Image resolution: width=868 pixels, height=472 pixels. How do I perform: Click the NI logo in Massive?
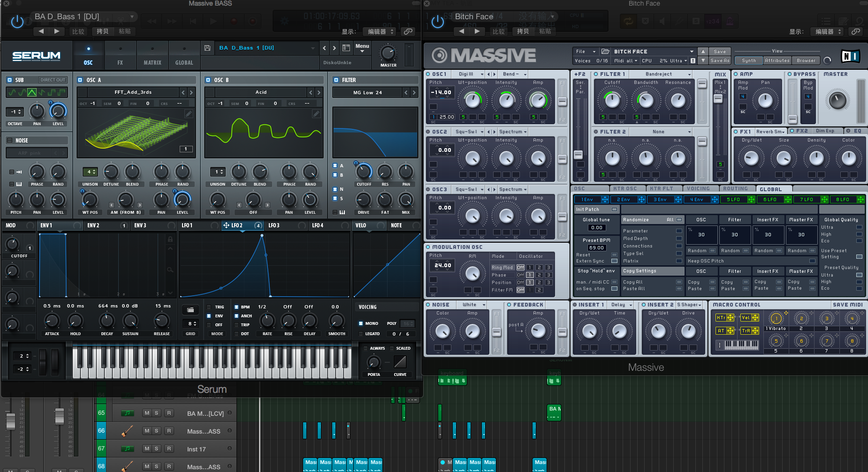click(x=850, y=56)
